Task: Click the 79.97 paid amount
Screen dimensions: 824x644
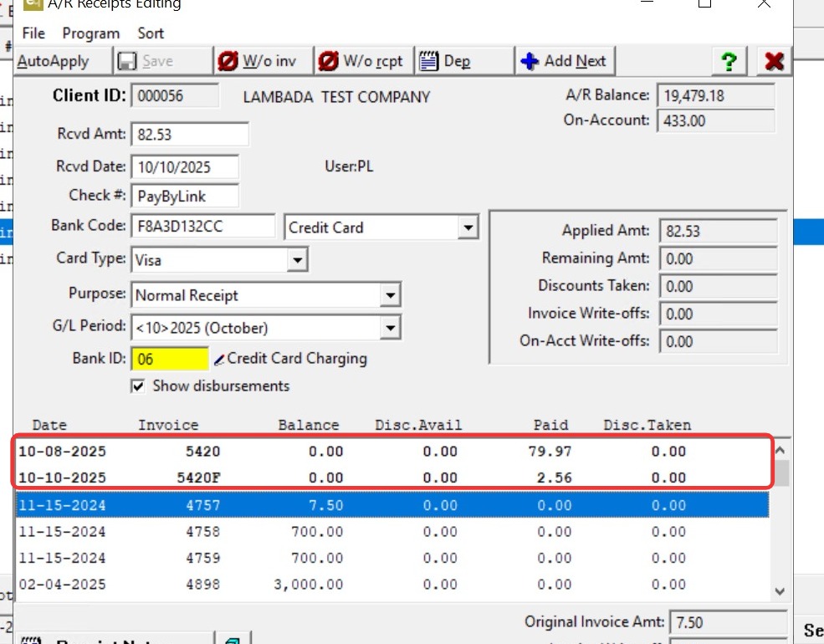Action: 550,452
